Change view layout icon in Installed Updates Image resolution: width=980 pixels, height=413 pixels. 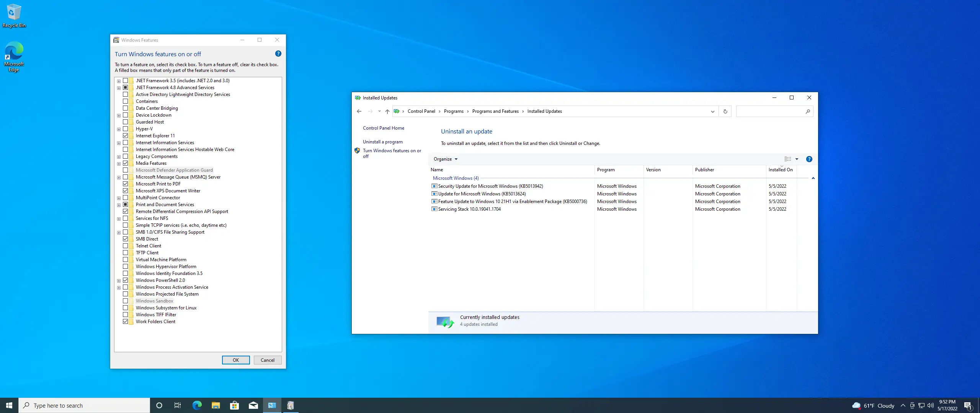coord(787,159)
